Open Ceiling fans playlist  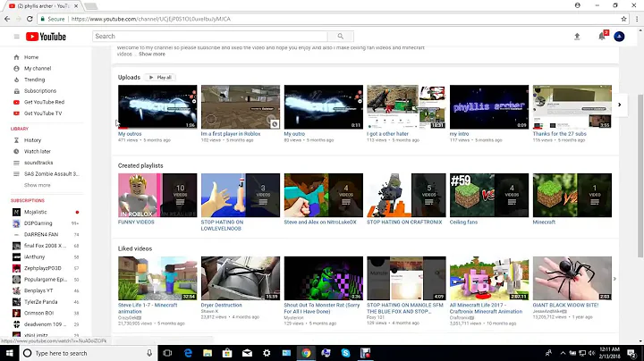point(489,195)
